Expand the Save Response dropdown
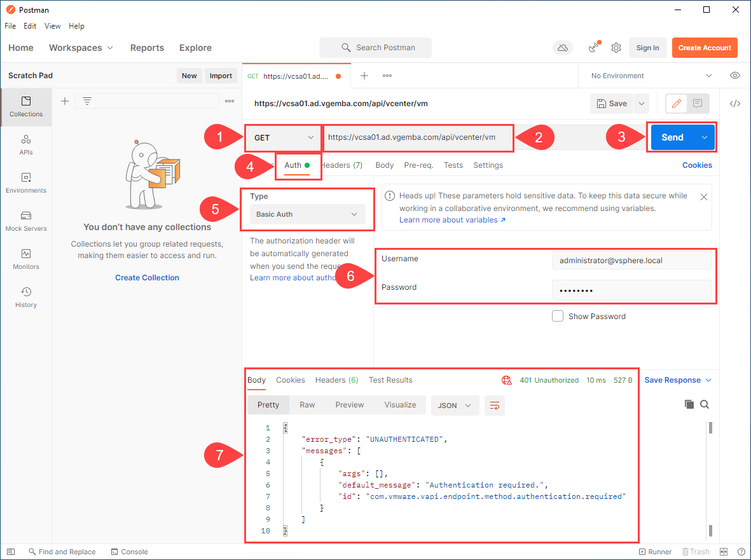Viewport: 751px width, 560px height. [678, 380]
